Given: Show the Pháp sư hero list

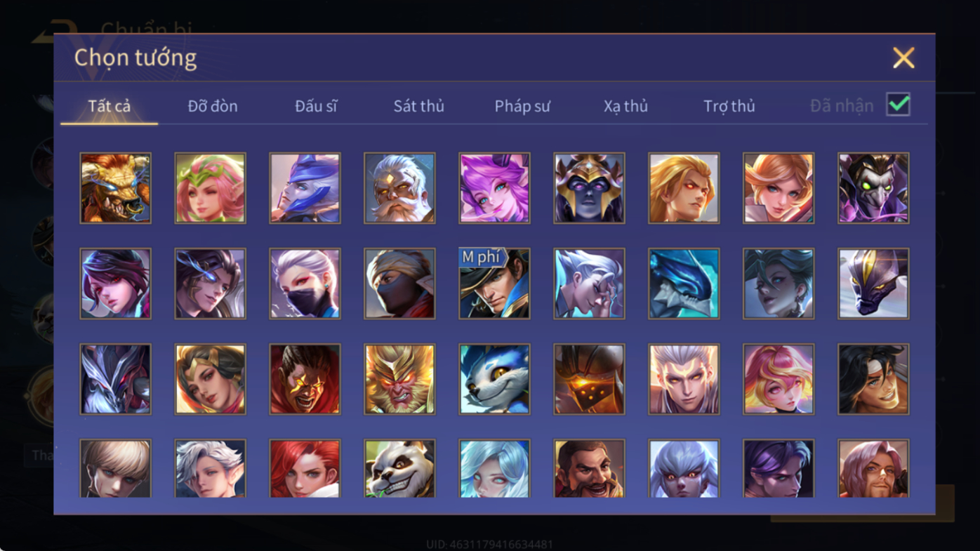Looking at the screenshot, I should click(x=522, y=106).
